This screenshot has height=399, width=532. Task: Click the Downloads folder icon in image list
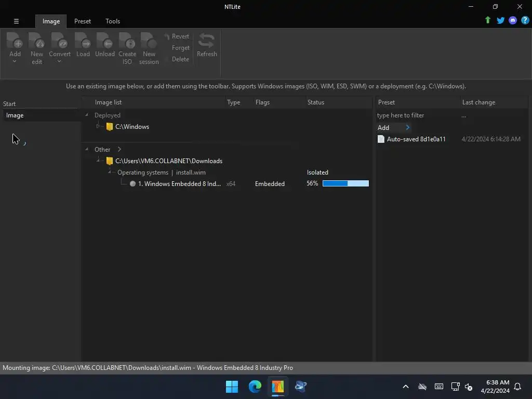[109, 161]
